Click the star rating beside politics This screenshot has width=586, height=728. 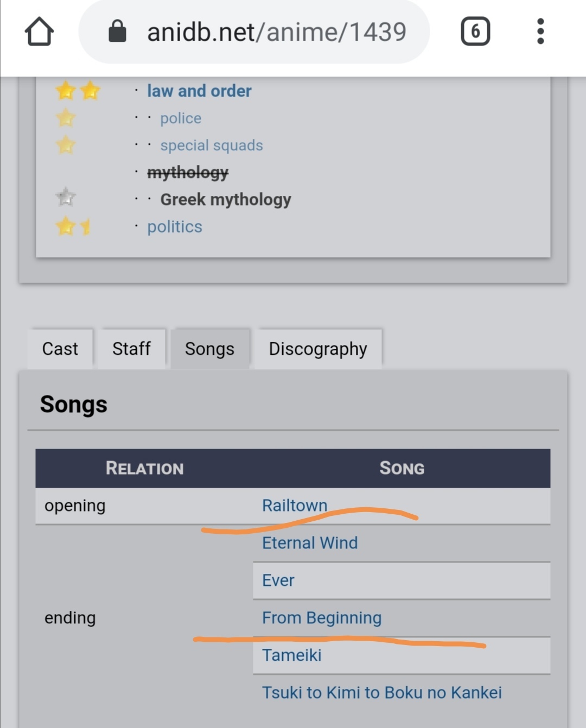pyautogui.click(x=73, y=226)
